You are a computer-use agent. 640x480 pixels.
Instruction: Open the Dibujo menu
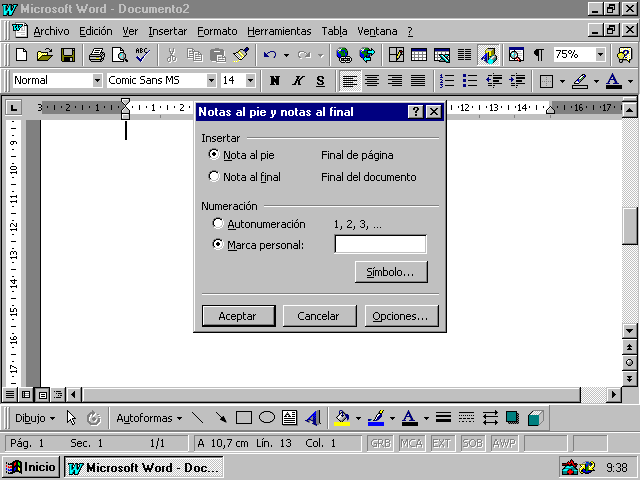(x=35, y=418)
